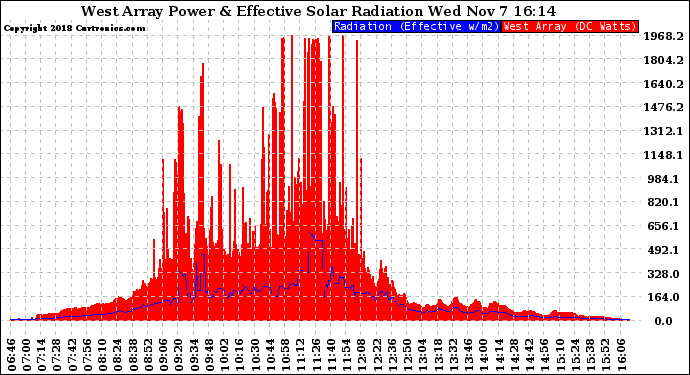Click the x-axis time label 10:02
Image resolution: width=690 pixels, height=375 pixels.
[x=225, y=355]
